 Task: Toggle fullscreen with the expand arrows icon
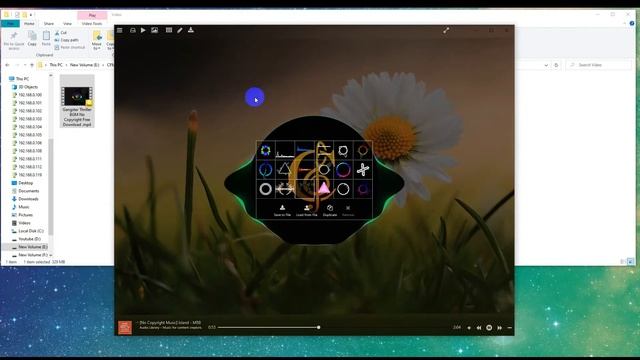click(446, 30)
